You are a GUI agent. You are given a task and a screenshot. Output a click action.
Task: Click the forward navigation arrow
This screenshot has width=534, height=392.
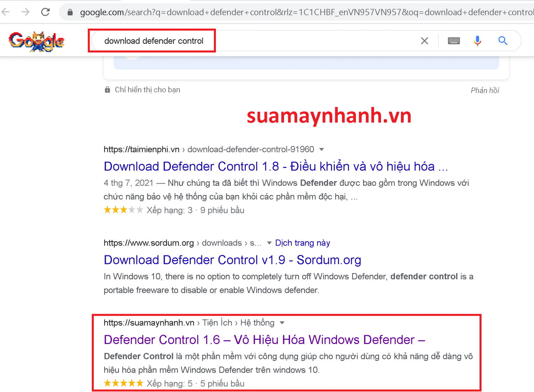[x=25, y=12]
